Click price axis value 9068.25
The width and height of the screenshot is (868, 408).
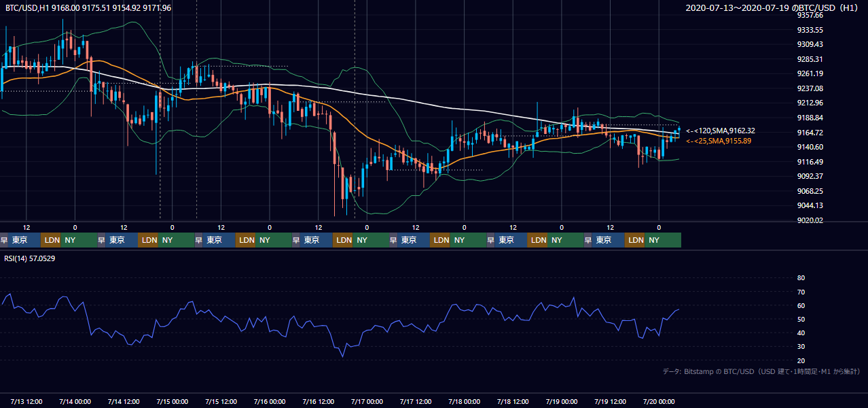pos(810,191)
